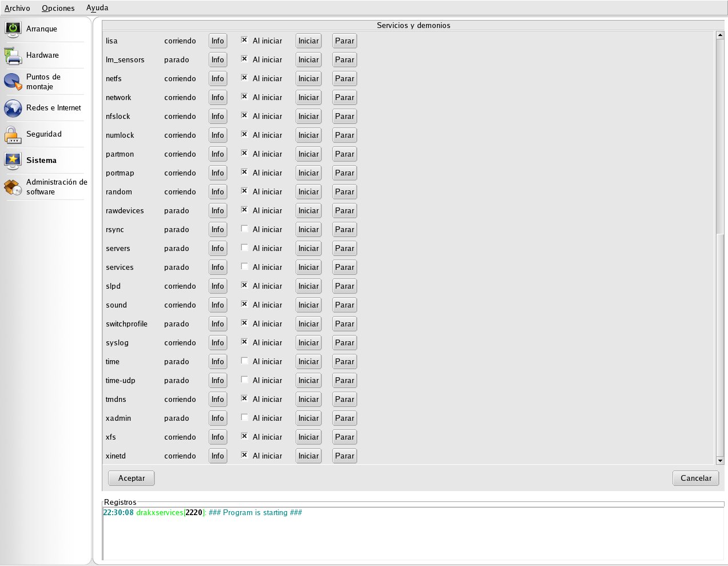Click the Registros log text area
This screenshot has width=728, height=566.
413,533
